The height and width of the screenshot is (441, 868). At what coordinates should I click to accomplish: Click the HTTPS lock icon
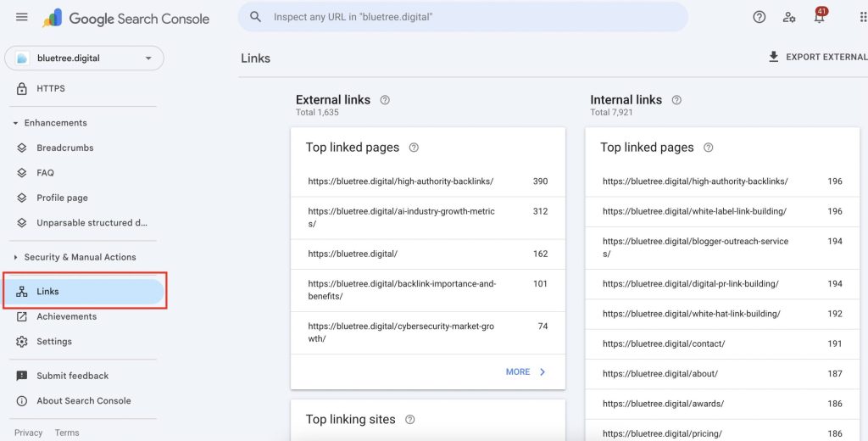tap(21, 89)
